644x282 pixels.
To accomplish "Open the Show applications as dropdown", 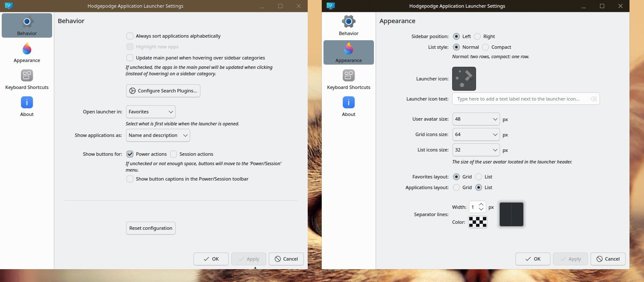I will click(158, 135).
